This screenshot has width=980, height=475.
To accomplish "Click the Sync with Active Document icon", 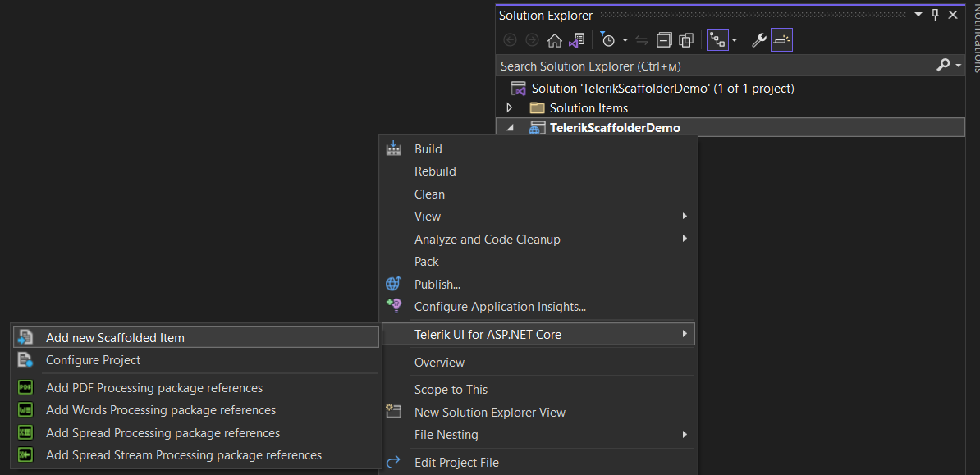I will click(641, 39).
